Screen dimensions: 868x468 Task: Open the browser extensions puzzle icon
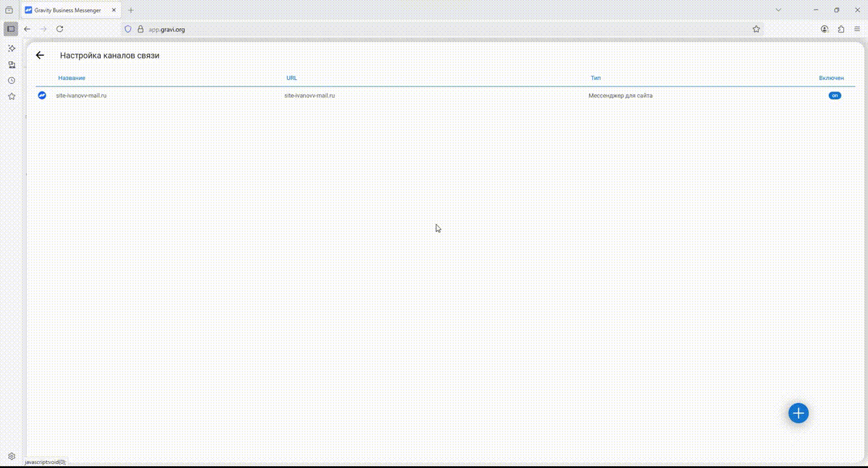click(841, 29)
